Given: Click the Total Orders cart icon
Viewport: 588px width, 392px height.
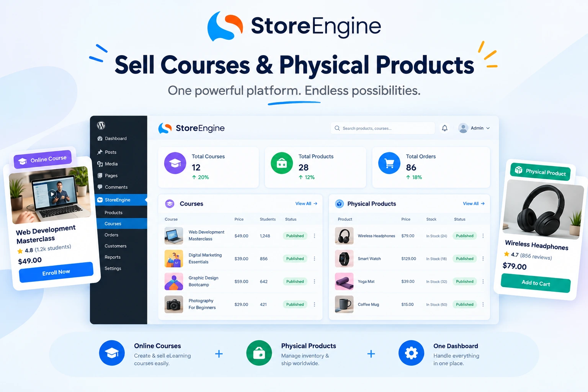Looking at the screenshot, I should point(389,163).
